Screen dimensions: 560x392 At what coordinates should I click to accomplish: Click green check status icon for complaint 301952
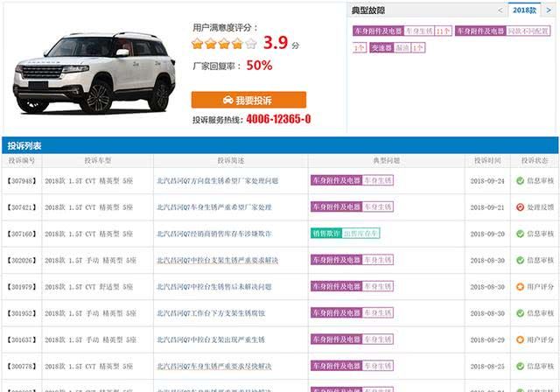click(520, 313)
